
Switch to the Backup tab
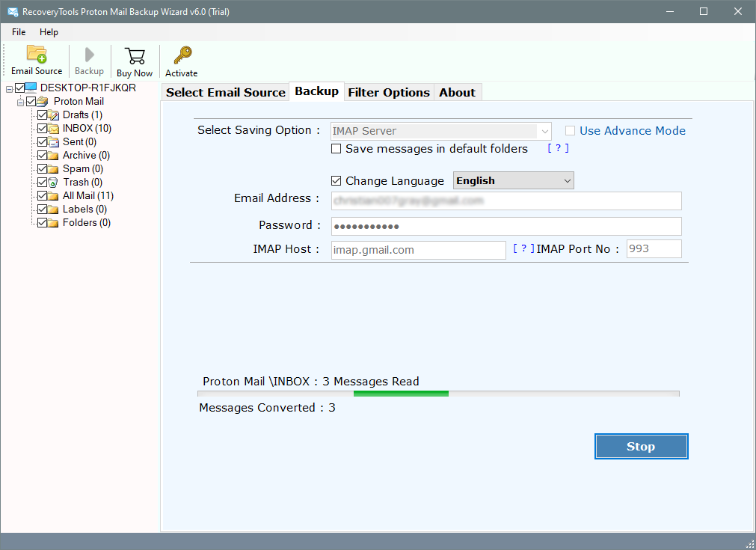click(317, 91)
